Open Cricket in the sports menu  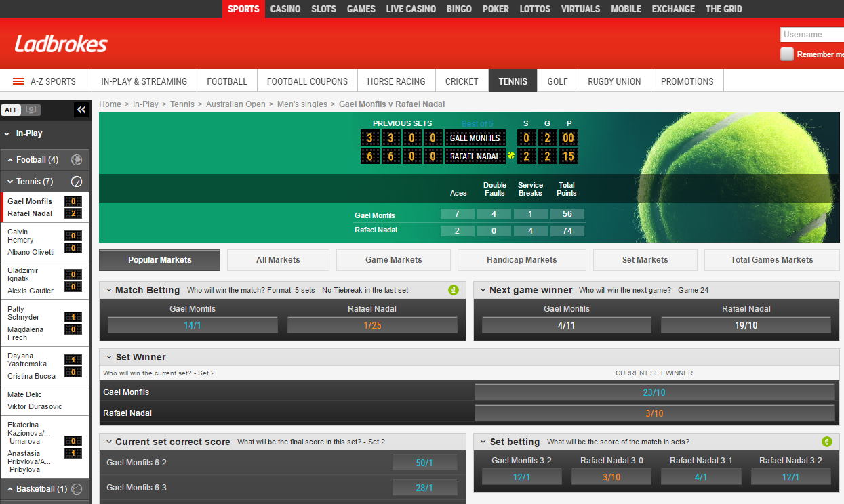(462, 81)
